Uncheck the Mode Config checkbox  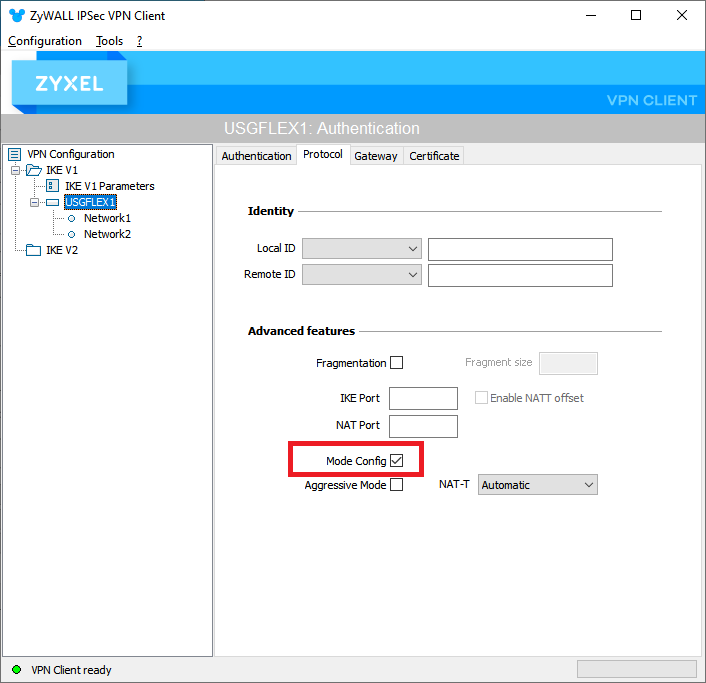pyautogui.click(x=397, y=461)
